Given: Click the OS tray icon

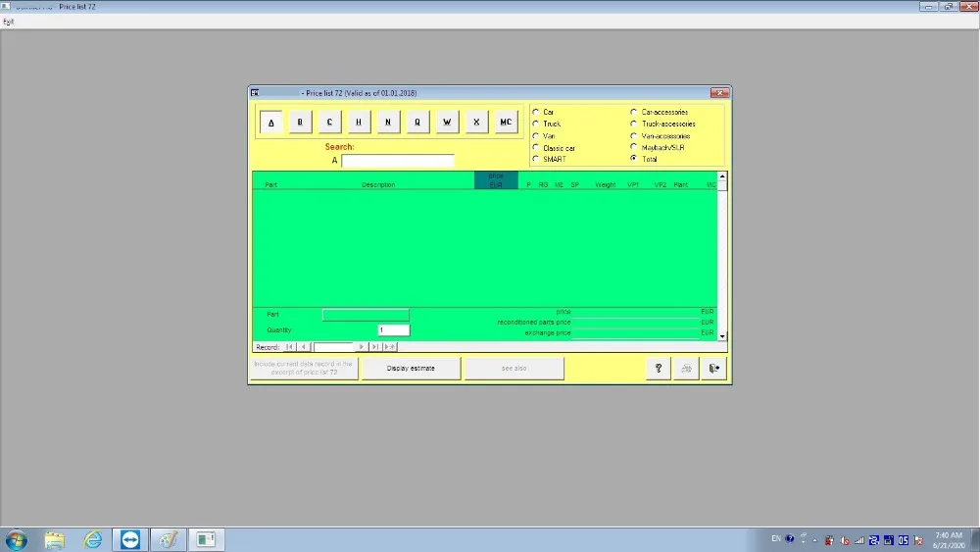Looking at the screenshot, I should [904, 540].
